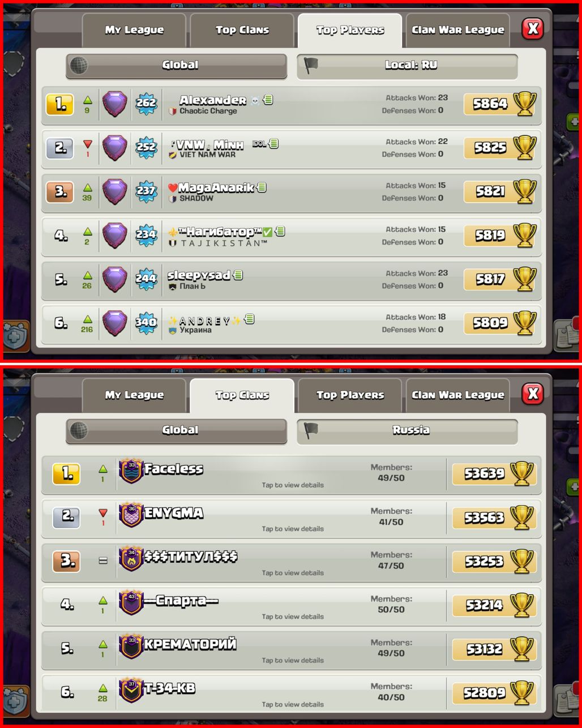Tap the ENYGMA clan shield badge
Viewport: 582px width, 728px height.
[131, 515]
